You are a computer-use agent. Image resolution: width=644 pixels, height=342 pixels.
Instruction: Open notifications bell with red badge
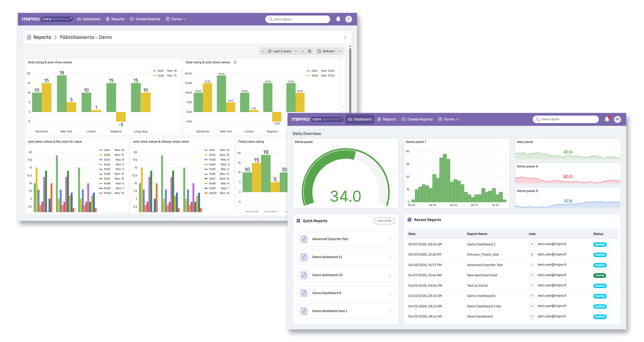coord(607,119)
